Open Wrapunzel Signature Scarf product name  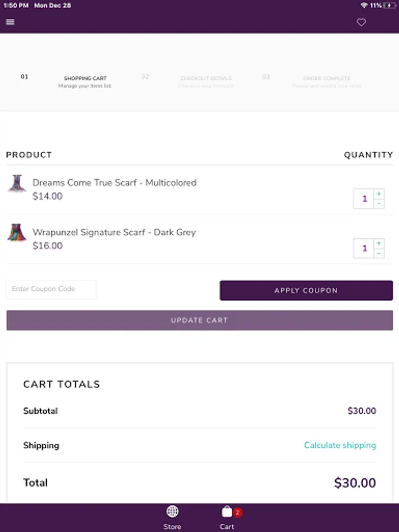pyautogui.click(x=114, y=232)
